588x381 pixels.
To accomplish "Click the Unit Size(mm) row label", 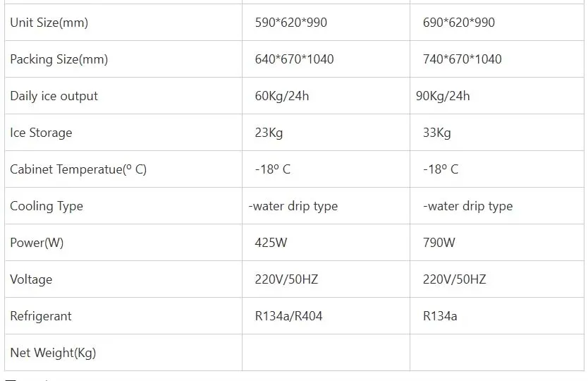I will (x=49, y=23).
